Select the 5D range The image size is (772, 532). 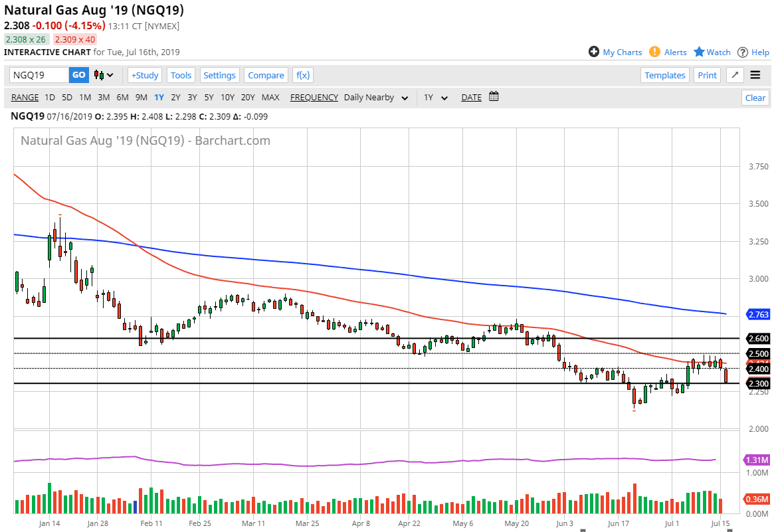[x=67, y=98]
